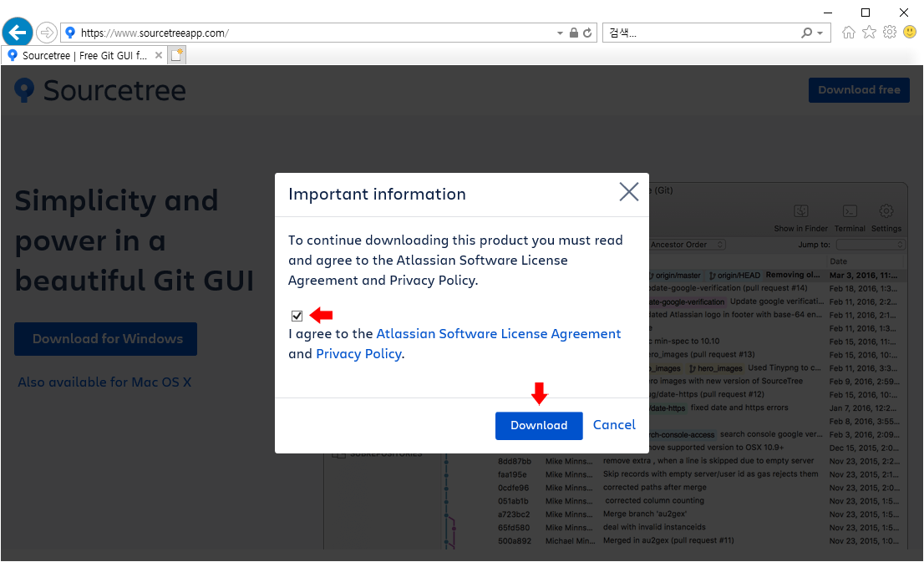
Task: Click the blue Download button
Action: tap(539, 425)
